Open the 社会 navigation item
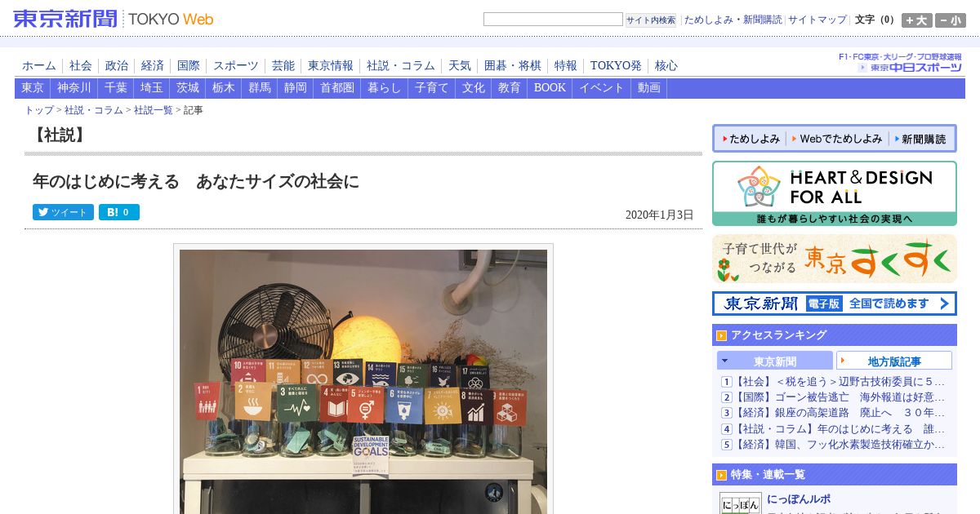Screen dimensions: 980x514 [x=81, y=66]
